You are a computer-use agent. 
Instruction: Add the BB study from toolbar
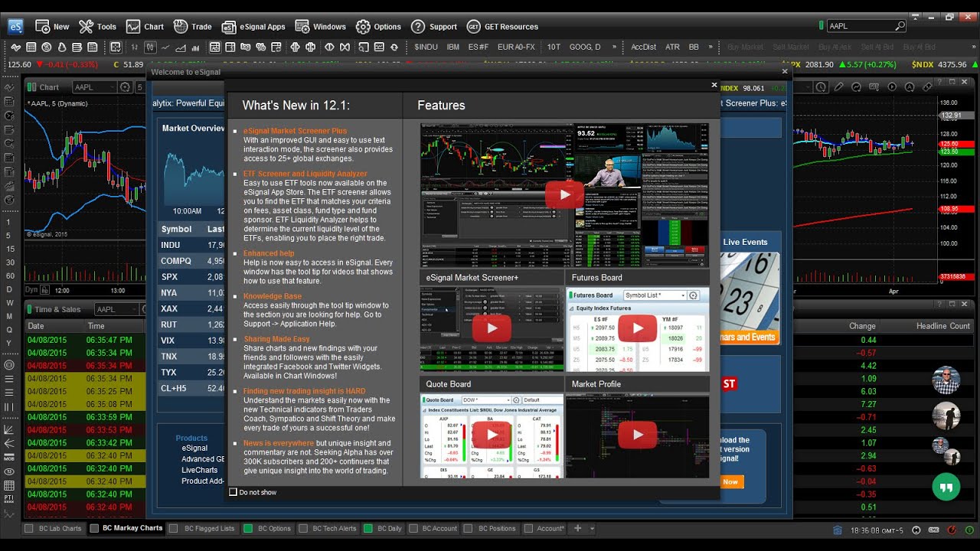[694, 47]
